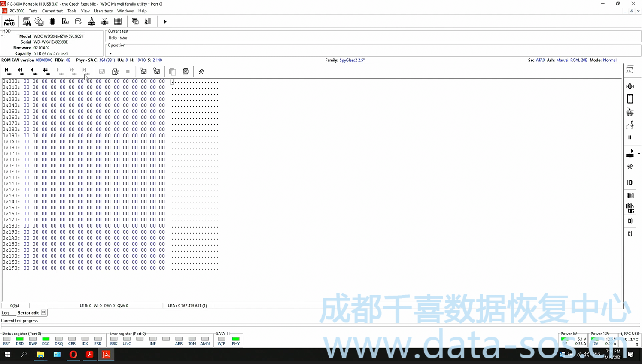Click the PHY SATA indicator
Screen dimensions: 642x364
coord(236,341)
